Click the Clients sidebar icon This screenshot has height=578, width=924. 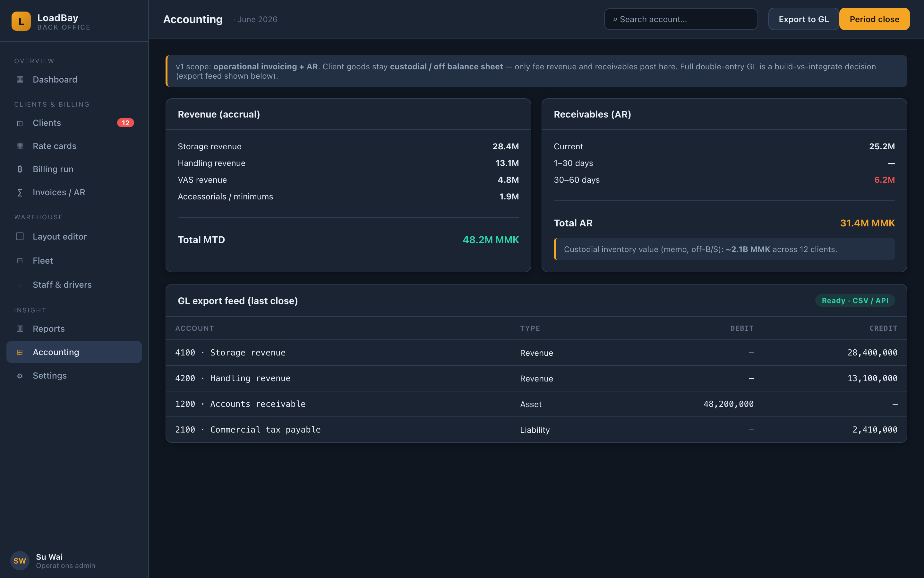[20, 123]
